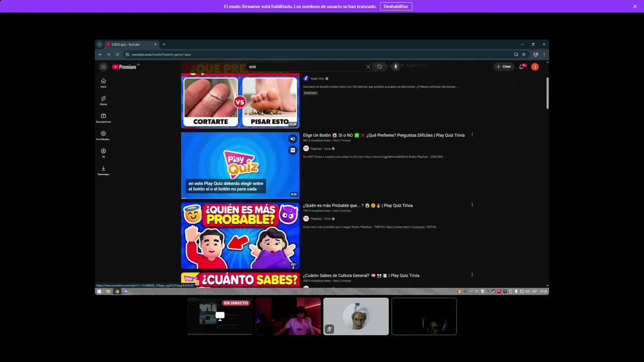Start voice search with microphone icon

pyautogui.click(x=395, y=67)
